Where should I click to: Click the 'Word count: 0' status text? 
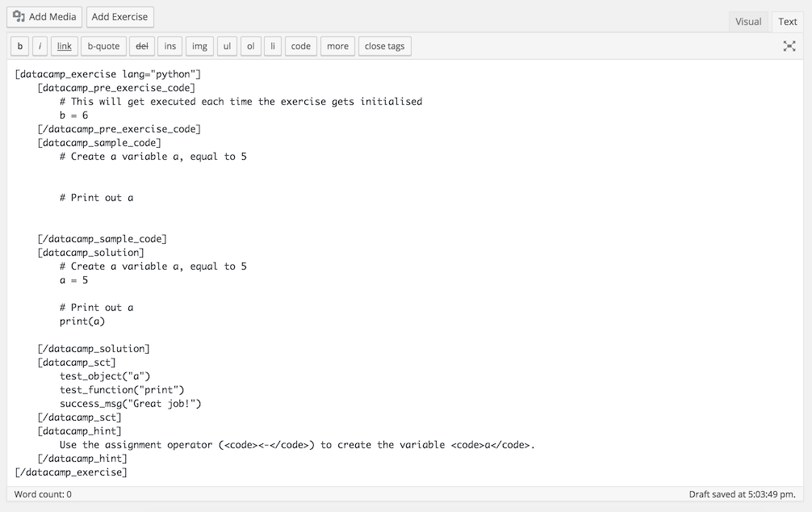(x=43, y=494)
